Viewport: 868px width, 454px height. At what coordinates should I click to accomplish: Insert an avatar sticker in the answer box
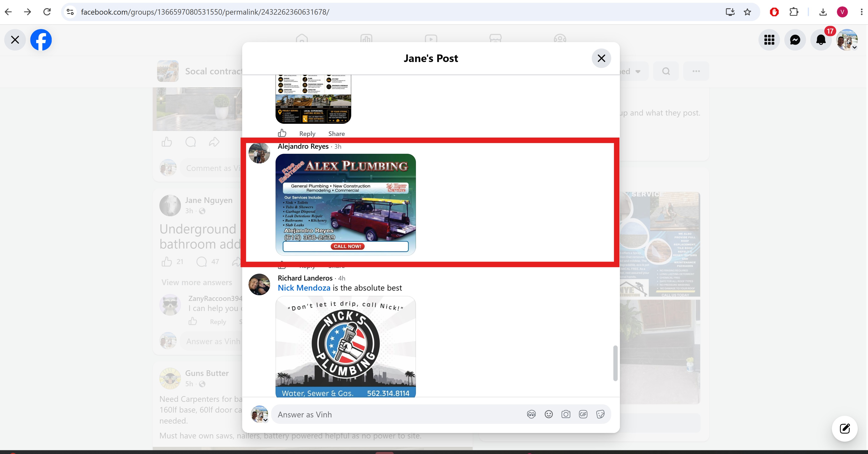coord(531,414)
